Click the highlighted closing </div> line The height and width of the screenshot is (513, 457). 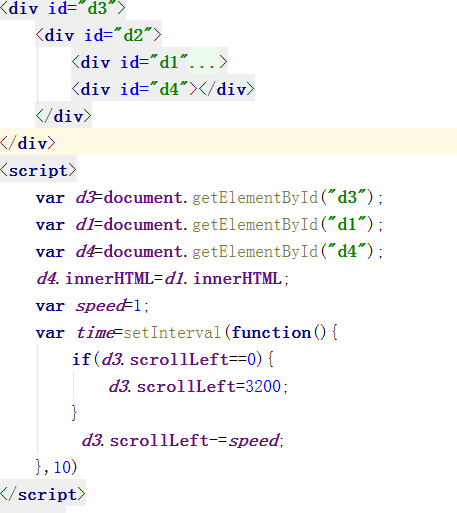coord(228,143)
